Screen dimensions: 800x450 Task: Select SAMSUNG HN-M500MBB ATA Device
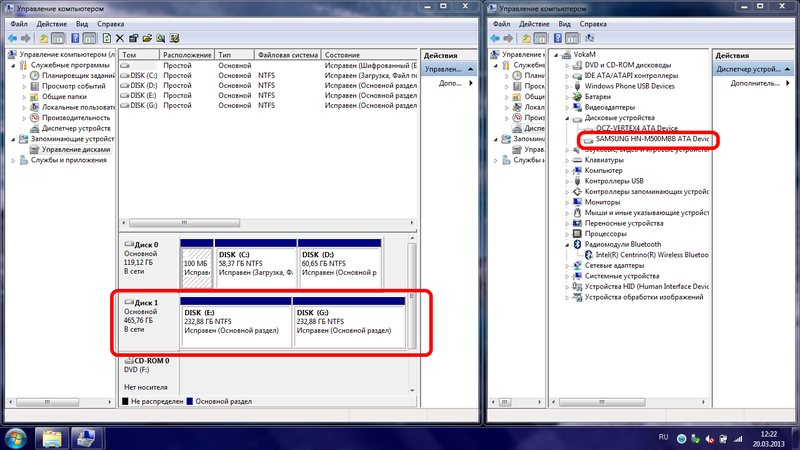point(652,139)
